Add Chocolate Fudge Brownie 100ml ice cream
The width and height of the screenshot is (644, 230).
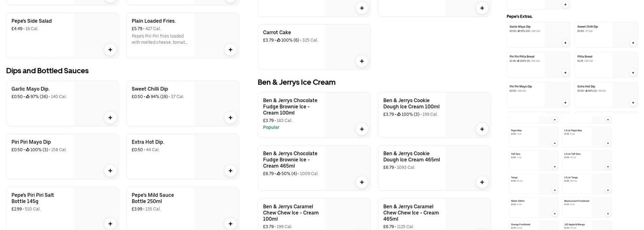tap(362, 129)
